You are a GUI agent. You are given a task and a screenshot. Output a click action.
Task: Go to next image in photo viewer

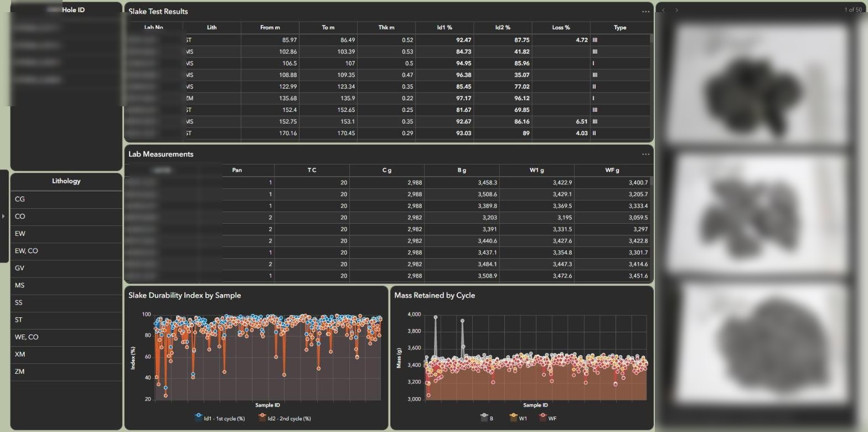pos(676,10)
